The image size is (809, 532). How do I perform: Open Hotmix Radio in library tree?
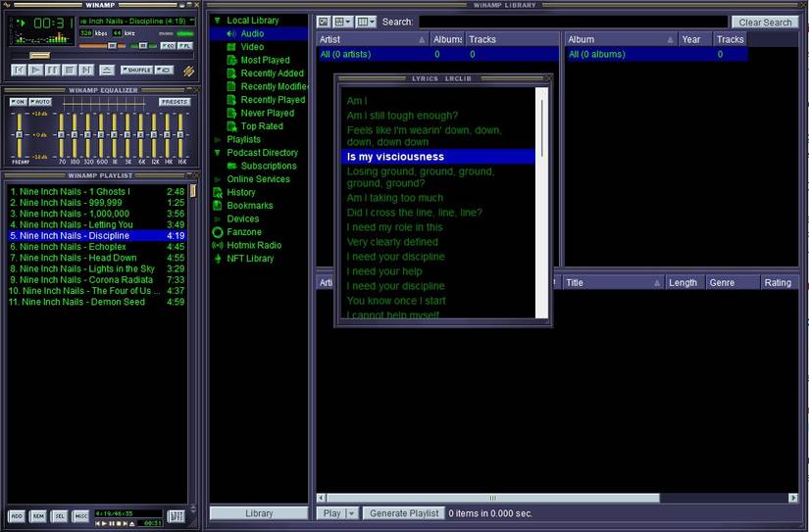[x=254, y=245]
